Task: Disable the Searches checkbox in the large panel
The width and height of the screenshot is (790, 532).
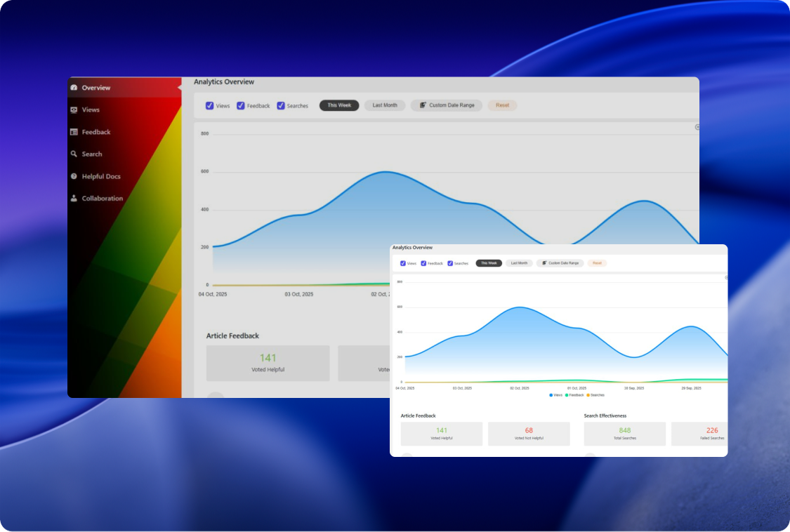Action: coord(281,106)
